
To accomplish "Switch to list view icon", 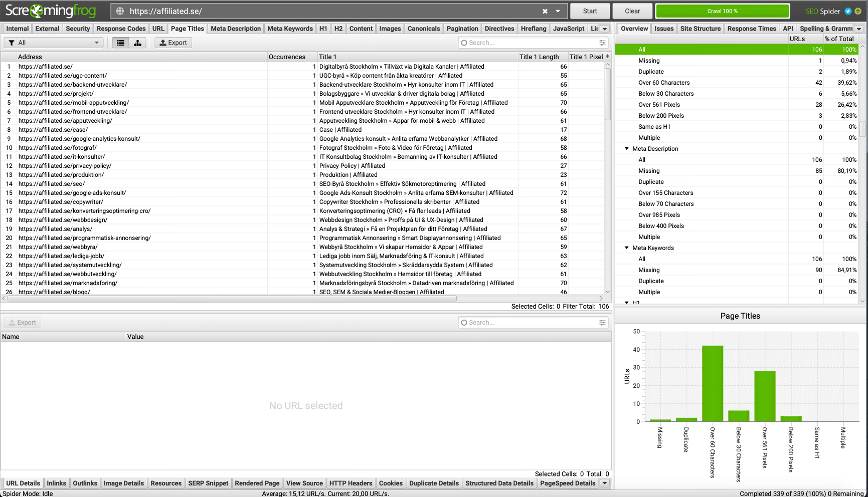I will pyautogui.click(x=120, y=43).
